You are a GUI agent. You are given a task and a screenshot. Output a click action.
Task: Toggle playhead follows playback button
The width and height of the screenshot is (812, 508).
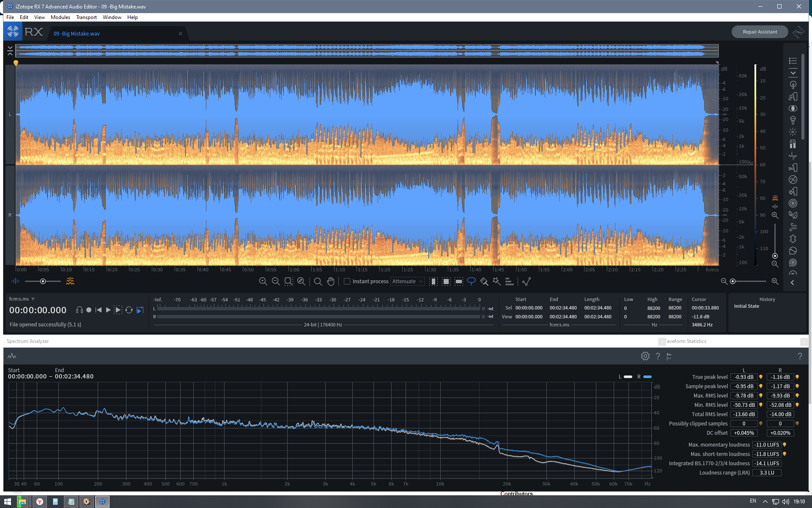[x=140, y=310]
